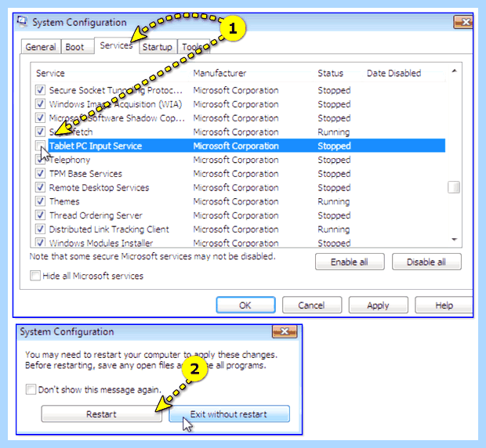Sort list by Service column header
The width and height of the screenshot is (486, 448).
pos(50,74)
